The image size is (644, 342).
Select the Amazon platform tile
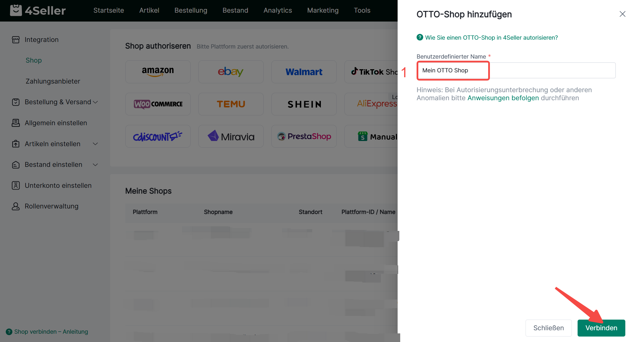158,72
